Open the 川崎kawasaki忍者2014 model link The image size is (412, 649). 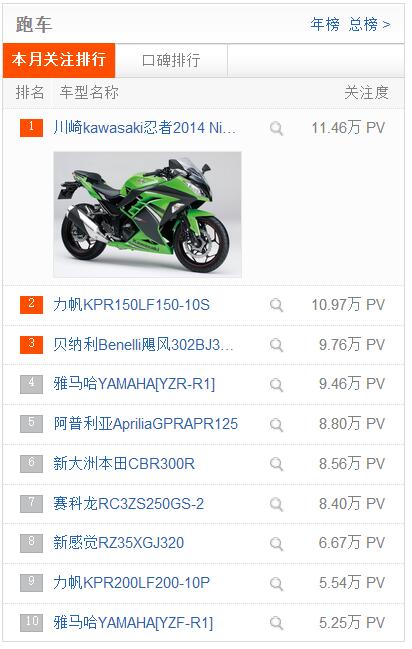[x=145, y=128]
